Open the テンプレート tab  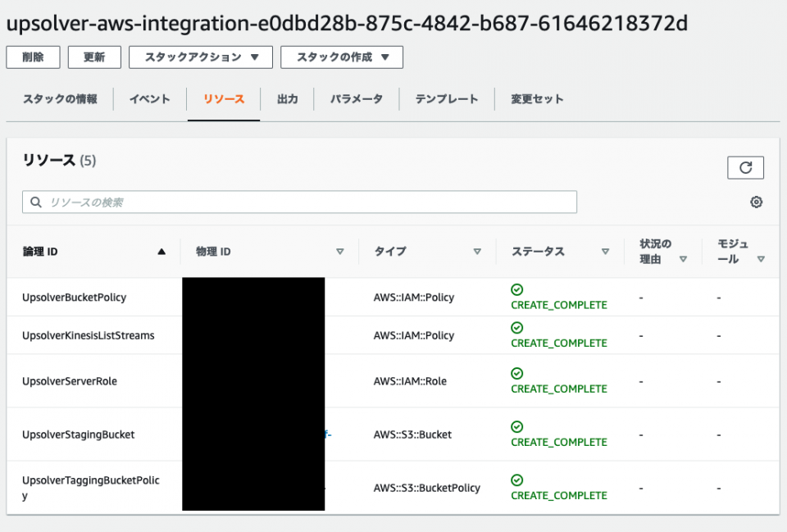447,99
